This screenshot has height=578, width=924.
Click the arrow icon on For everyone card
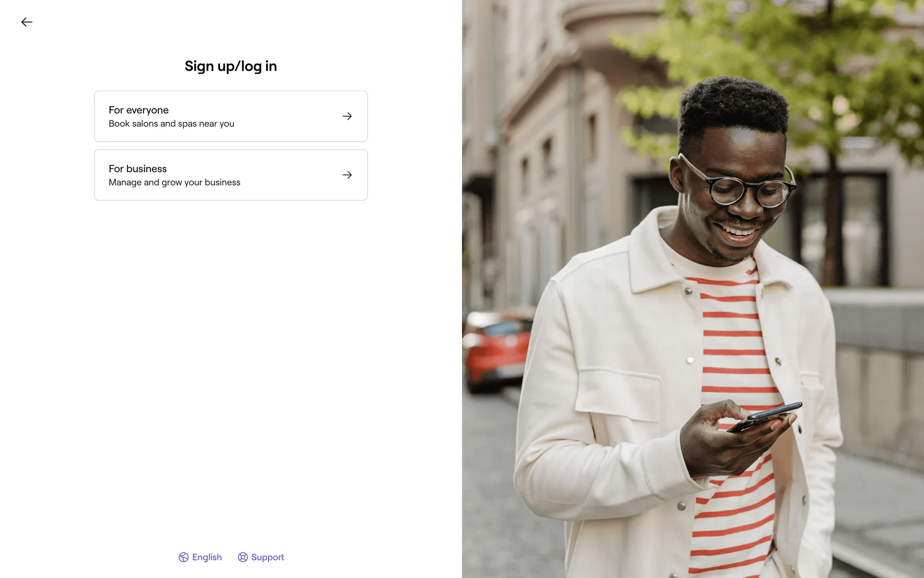pyautogui.click(x=347, y=116)
